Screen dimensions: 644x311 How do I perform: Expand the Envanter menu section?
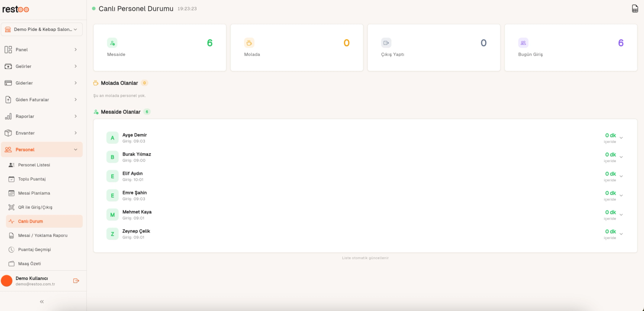click(42, 133)
